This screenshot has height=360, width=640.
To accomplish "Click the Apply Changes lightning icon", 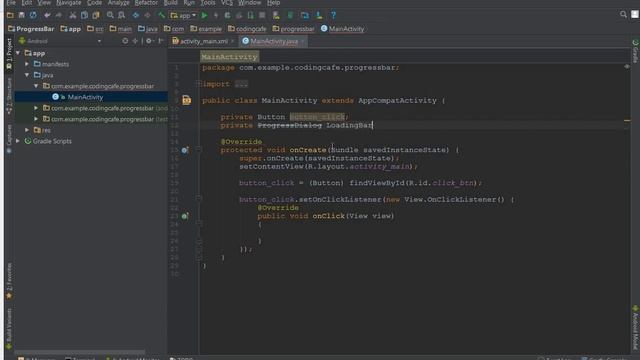I will tap(216, 16).
